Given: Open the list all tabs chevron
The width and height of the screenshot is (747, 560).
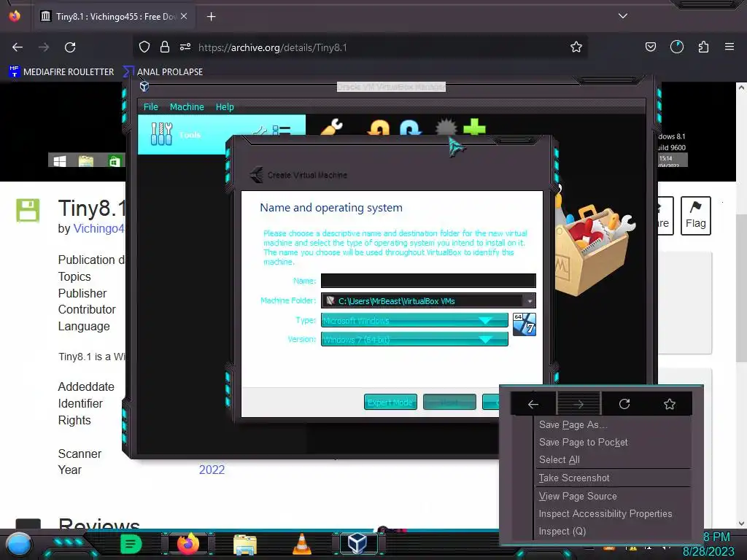Looking at the screenshot, I should tap(623, 16).
